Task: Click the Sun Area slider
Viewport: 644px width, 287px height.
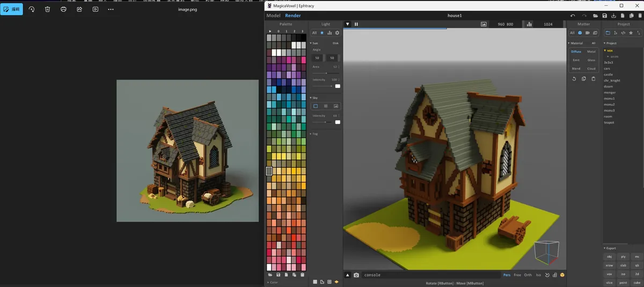Action: coord(326,73)
